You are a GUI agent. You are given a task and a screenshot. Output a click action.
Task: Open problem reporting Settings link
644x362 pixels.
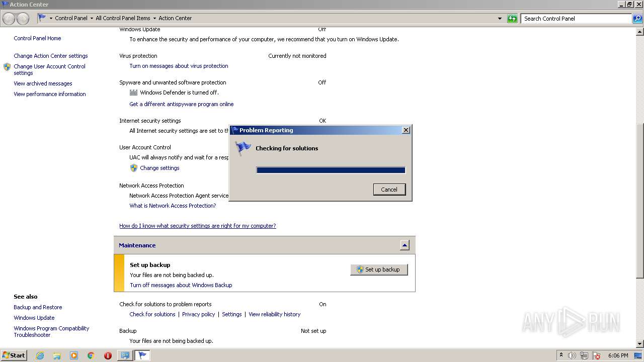tap(232, 314)
